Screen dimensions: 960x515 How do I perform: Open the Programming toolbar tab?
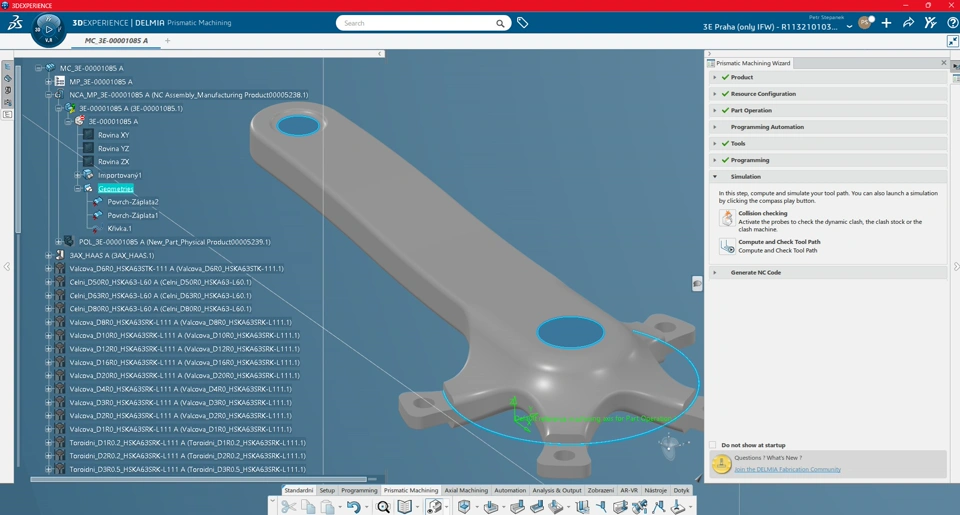[x=359, y=491]
